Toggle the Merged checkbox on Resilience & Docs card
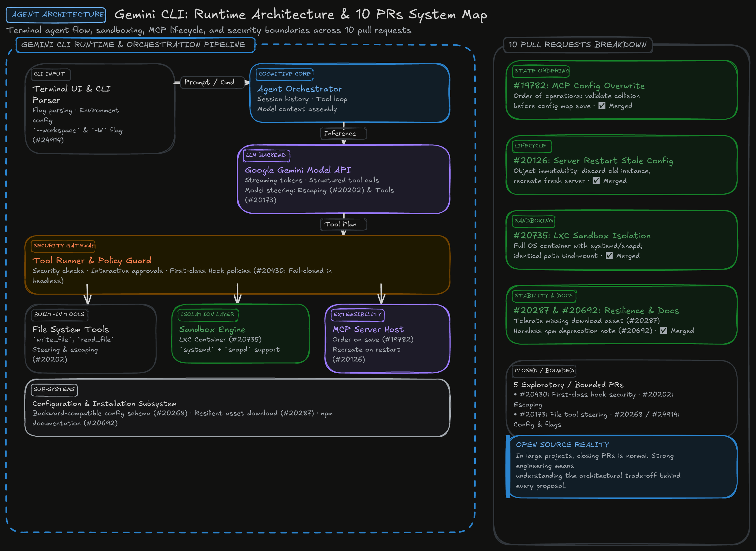This screenshot has width=756, height=551. [x=664, y=331]
